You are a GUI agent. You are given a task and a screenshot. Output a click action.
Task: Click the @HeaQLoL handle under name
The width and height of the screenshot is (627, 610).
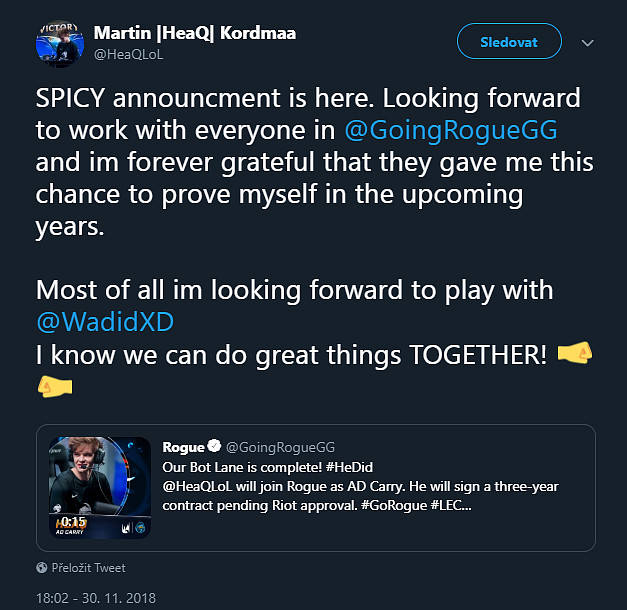coord(128,54)
